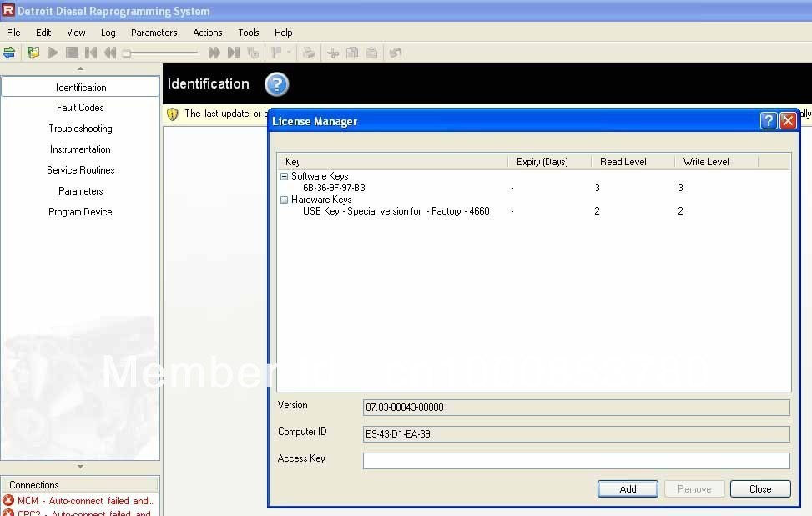Image resolution: width=812 pixels, height=516 pixels.
Task: Open Service Routines in sidebar
Action: [x=80, y=170]
